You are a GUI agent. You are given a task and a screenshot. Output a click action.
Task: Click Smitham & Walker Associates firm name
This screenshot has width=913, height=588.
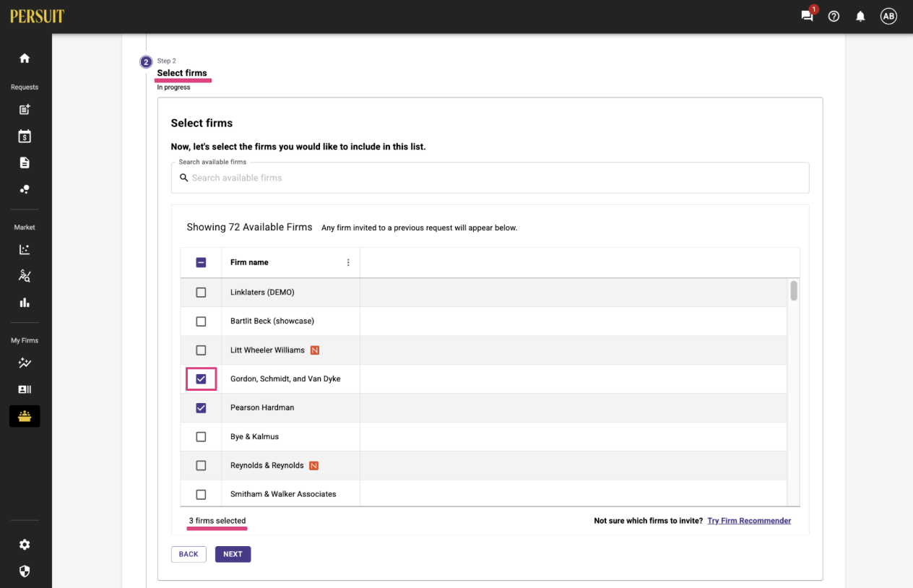tap(283, 495)
